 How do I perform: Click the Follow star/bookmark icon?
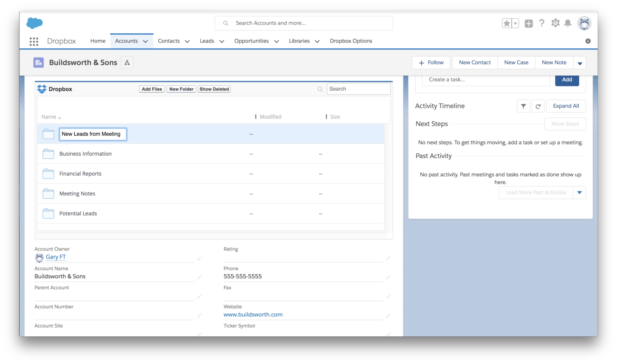coord(506,23)
